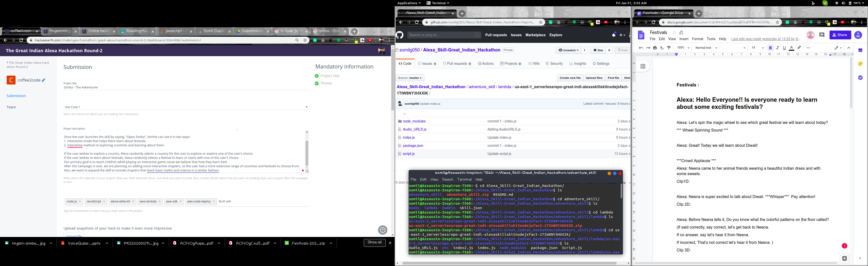
Task: Open the Insert menu in Docs
Action: [x=684, y=39]
